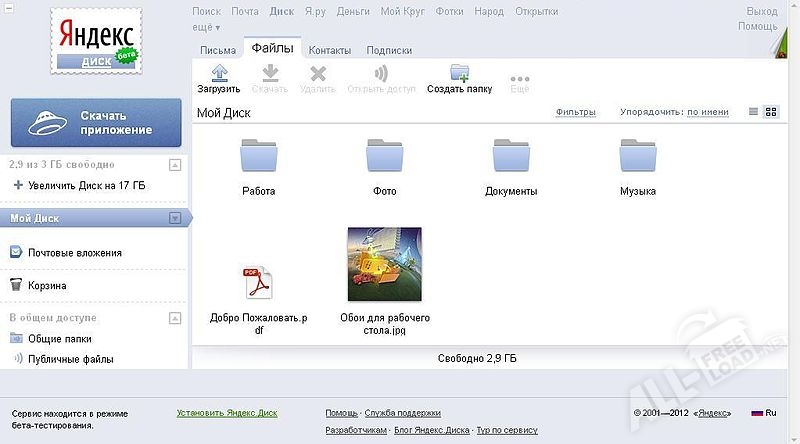This screenshot has height=444, width=800.
Task: Switch to the Письма tab
Action: [x=218, y=50]
